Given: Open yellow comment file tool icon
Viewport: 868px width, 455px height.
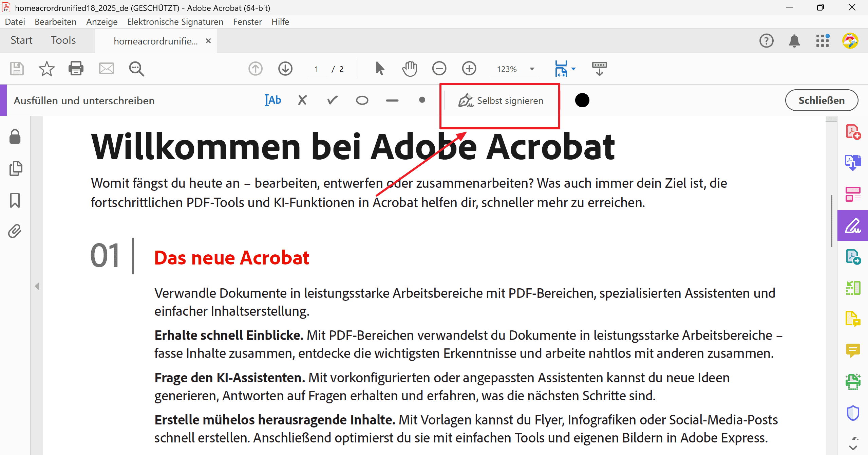Looking at the screenshot, I should pyautogui.click(x=853, y=319).
